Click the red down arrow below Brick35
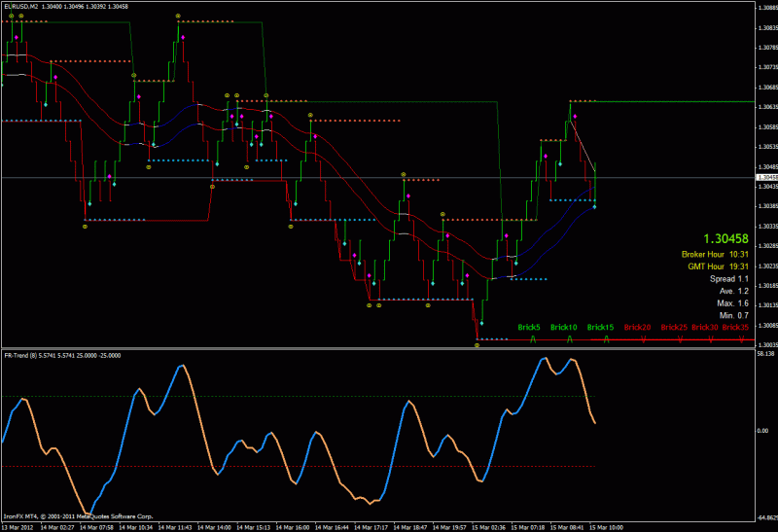778x532 pixels. 742,339
